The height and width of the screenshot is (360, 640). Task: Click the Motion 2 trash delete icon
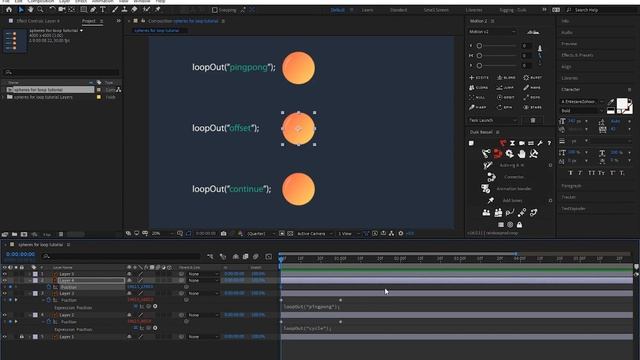coord(533,120)
